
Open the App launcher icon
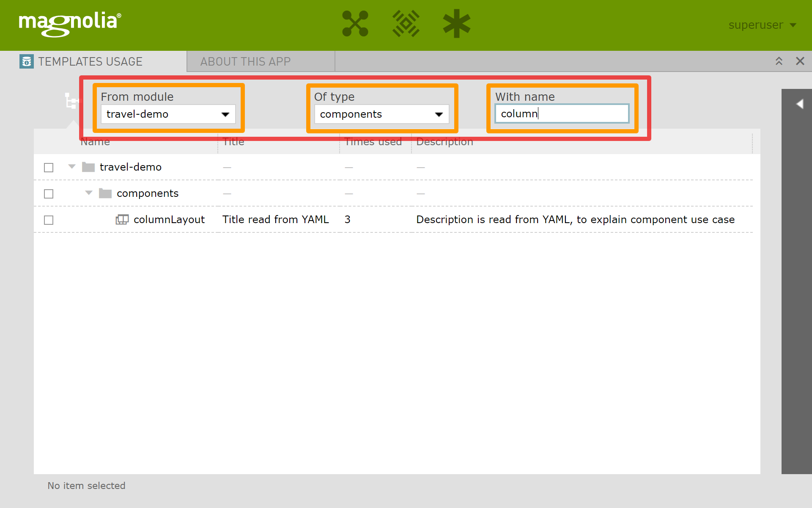point(355,24)
